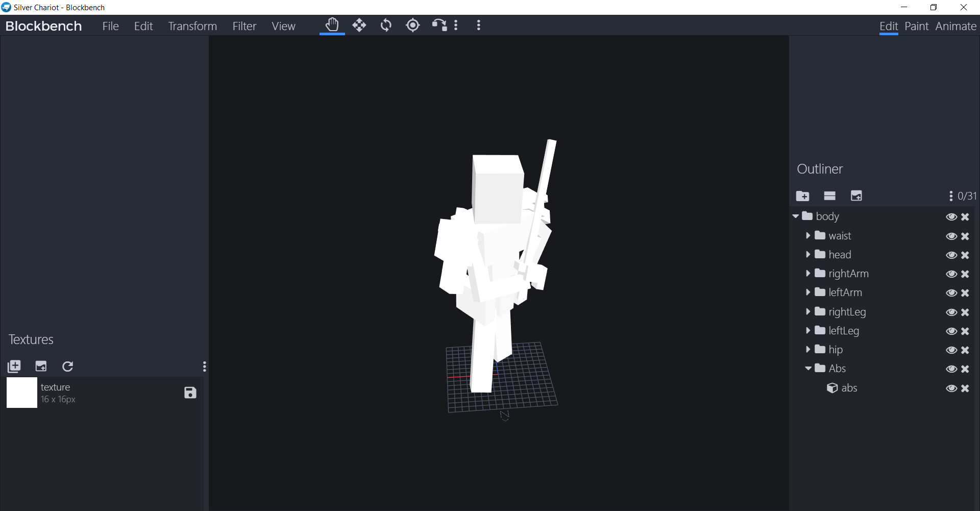Select the Vertex Snap tool

point(439,25)
